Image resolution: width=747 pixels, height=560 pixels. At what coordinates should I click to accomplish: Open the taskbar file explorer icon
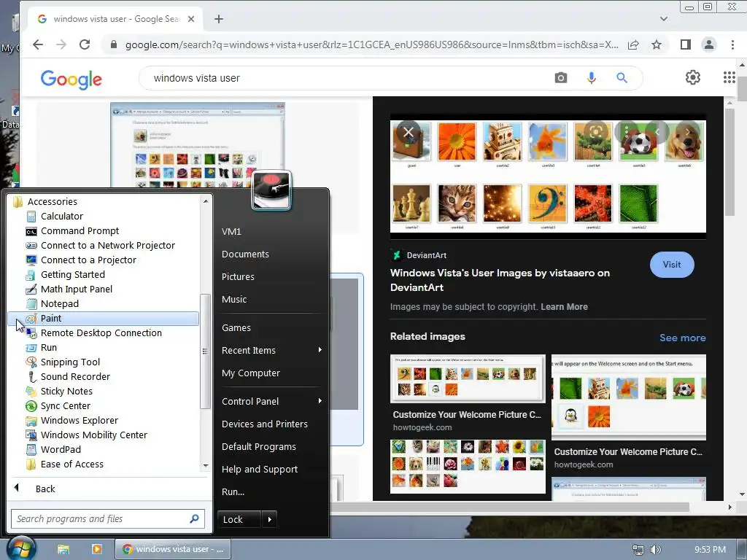click(63, 549)
